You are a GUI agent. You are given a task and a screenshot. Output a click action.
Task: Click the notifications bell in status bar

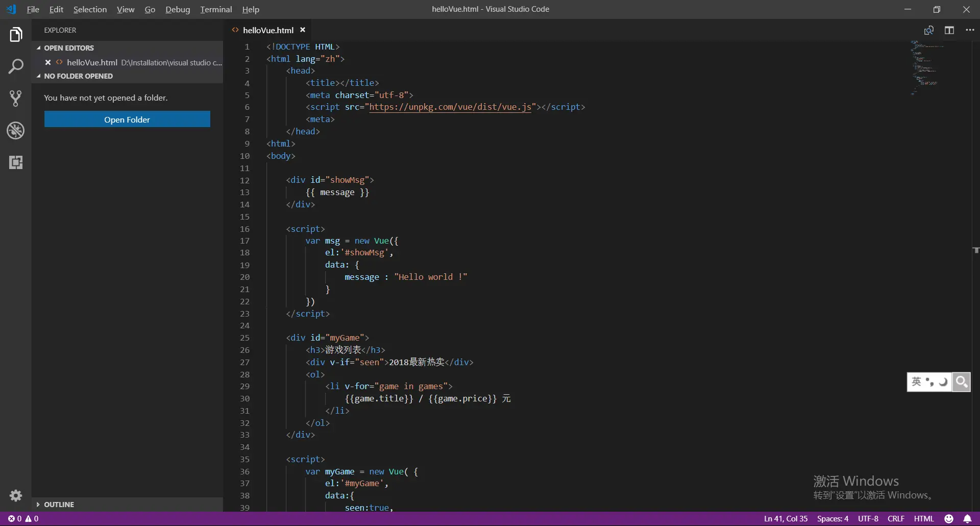tap(967, 518)
